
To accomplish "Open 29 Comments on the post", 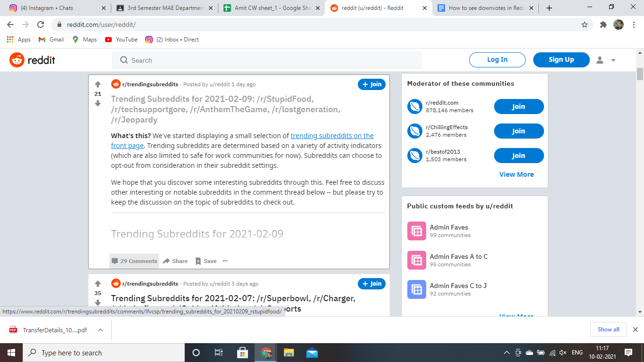I will tap(134, 261).
